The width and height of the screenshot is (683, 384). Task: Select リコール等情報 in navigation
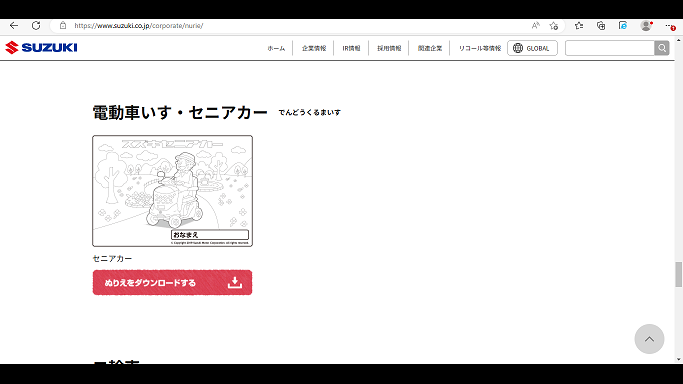tap(480, 48)
